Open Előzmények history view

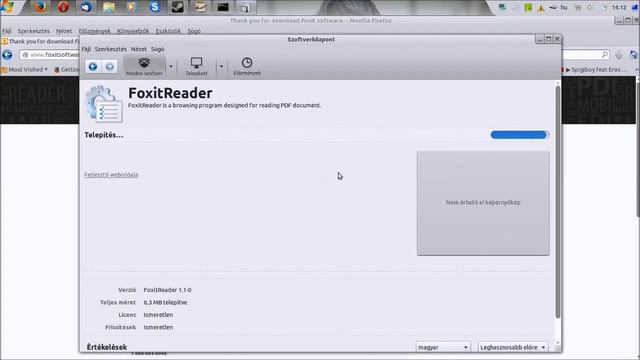pos(247,66)
